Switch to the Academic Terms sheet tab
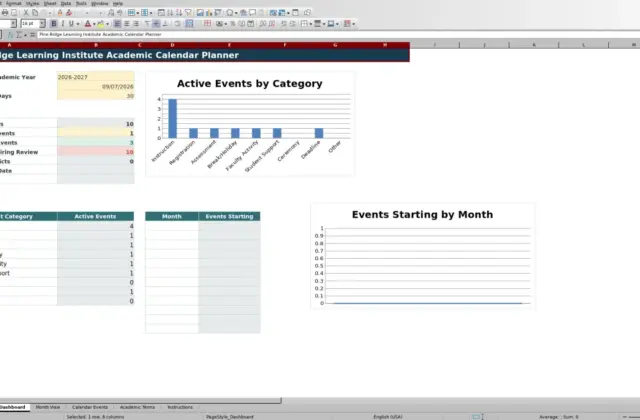Image resolution: width=640 pixels, height=420 pixels. (x=137, y=407)
